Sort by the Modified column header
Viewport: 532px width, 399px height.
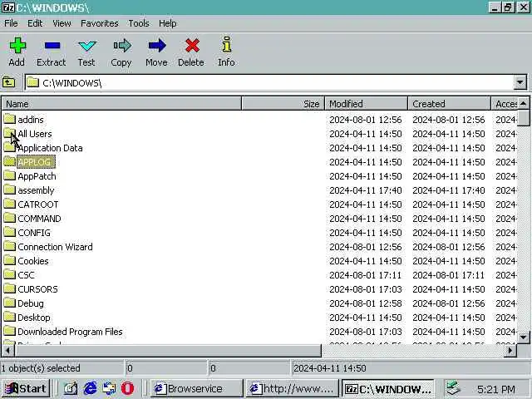[x=366, y=103]
